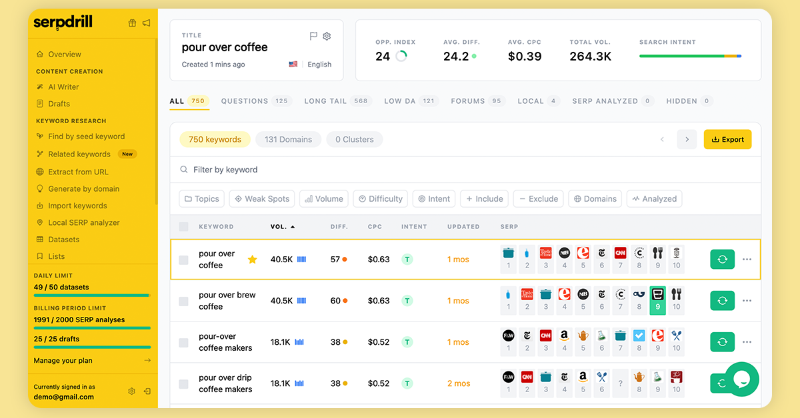800x418 pixels.
Task: Tick checkbox for pour over coffee
Action: pyautogui.click(x=184, y=260)
